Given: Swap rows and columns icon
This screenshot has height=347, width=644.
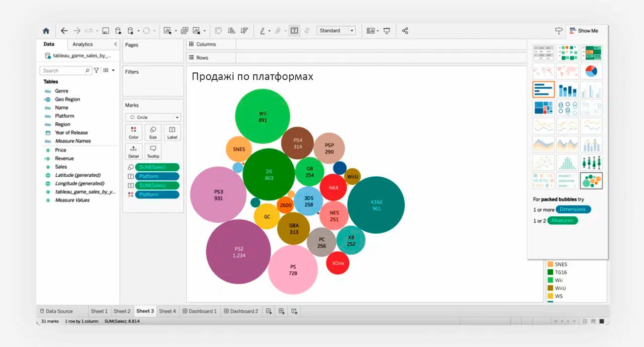Looking at the screenshot, I should coord(218,31).
